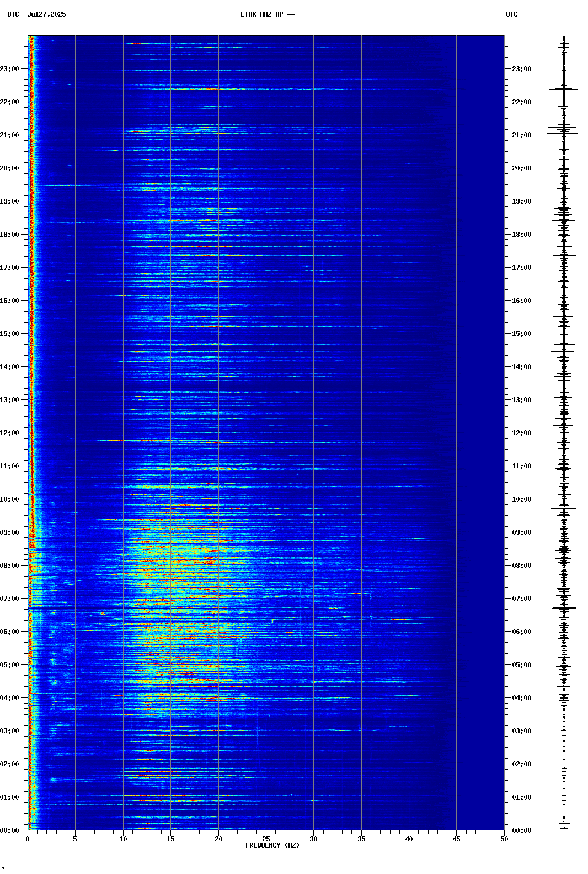Click 20:00 on the right time axis
Viewport: 588px width, 874px height.
point(522,168)
